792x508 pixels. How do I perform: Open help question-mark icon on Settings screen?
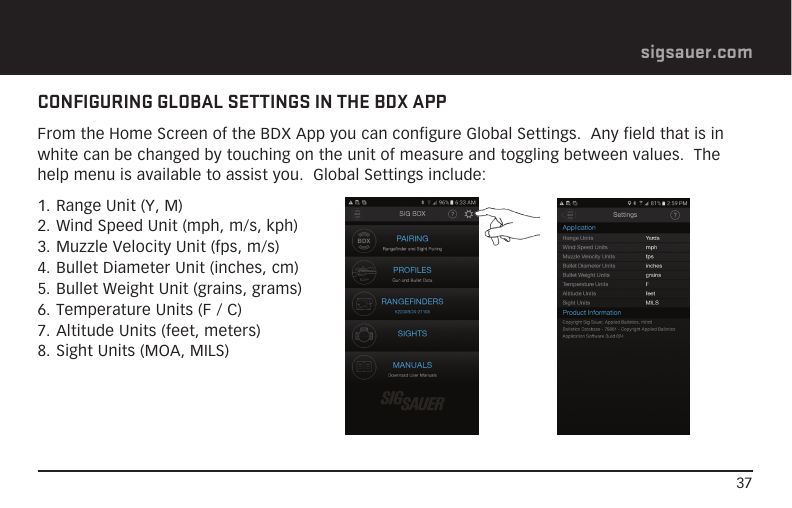[675, 215]
